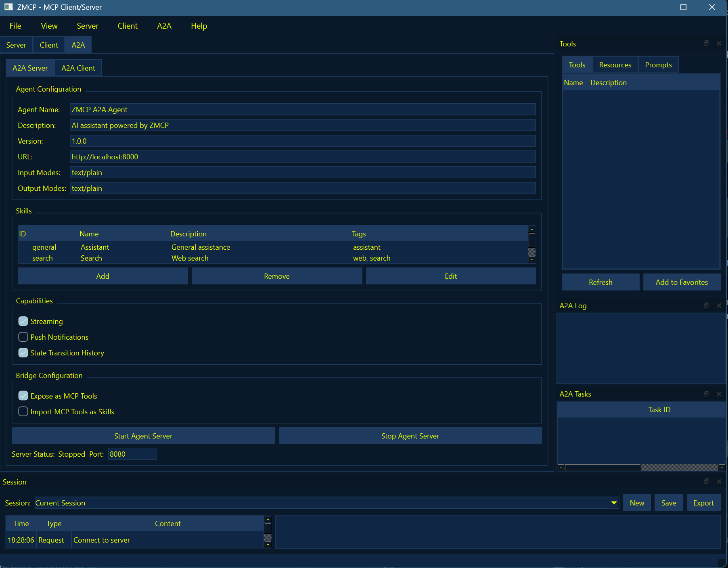Close the Tools panel

pos(719,43)
